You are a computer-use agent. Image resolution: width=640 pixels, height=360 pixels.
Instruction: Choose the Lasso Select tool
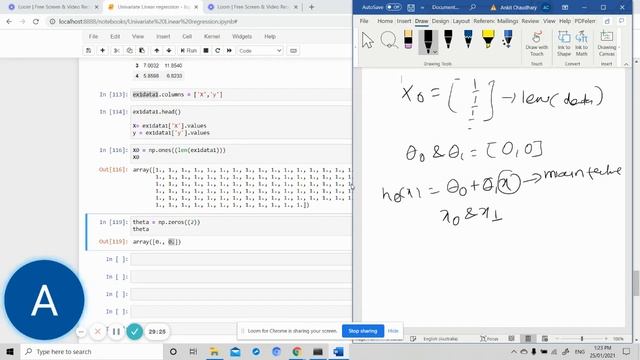pyautogui.click(x=389, y=41)
